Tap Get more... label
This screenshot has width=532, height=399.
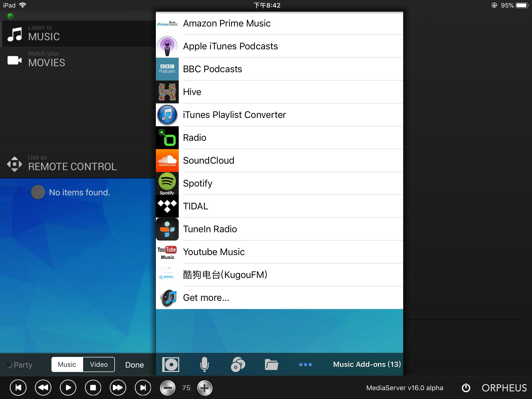[x=206, y=298]
